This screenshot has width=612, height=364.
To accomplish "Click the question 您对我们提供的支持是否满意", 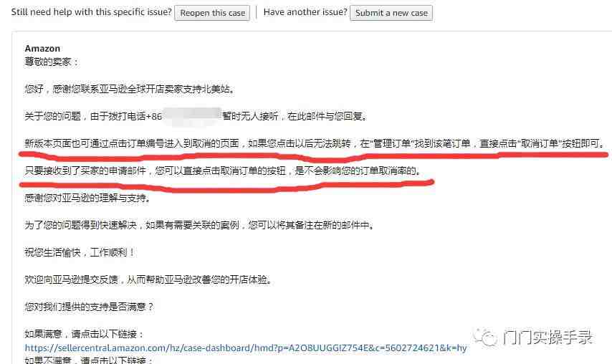I will pyautogui.click(x=90, y=307).
